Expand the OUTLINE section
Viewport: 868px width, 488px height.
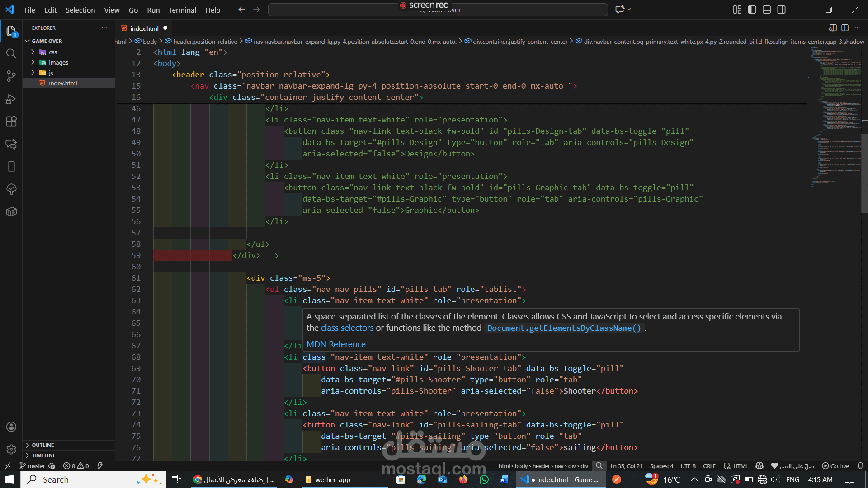pyautogui.click(x=42, y=445)
